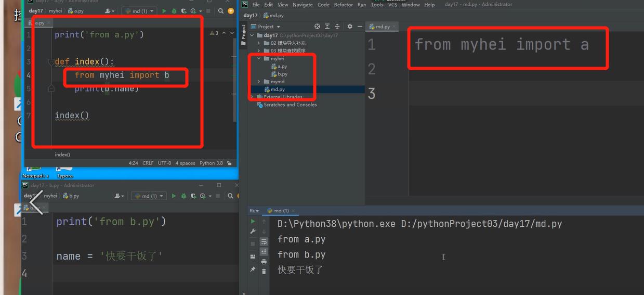
Task: Expand mymd folder in project tree
Action: point(259,82)
